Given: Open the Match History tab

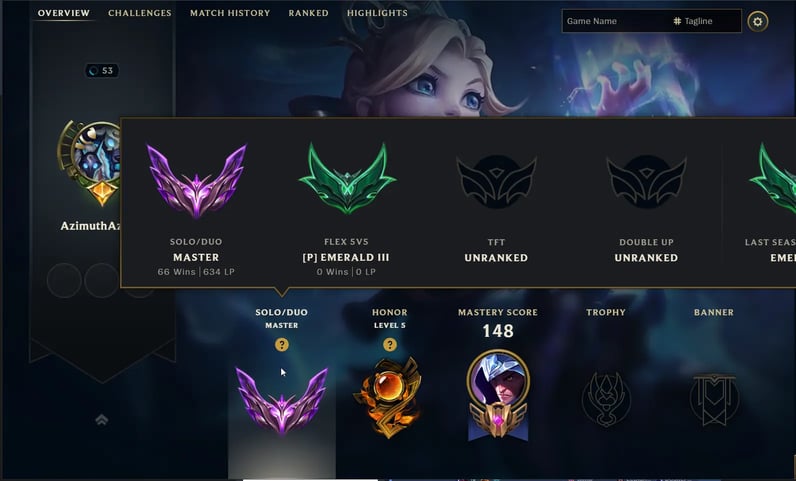Looking at the screenshot, I should click(x=230, y=13).
